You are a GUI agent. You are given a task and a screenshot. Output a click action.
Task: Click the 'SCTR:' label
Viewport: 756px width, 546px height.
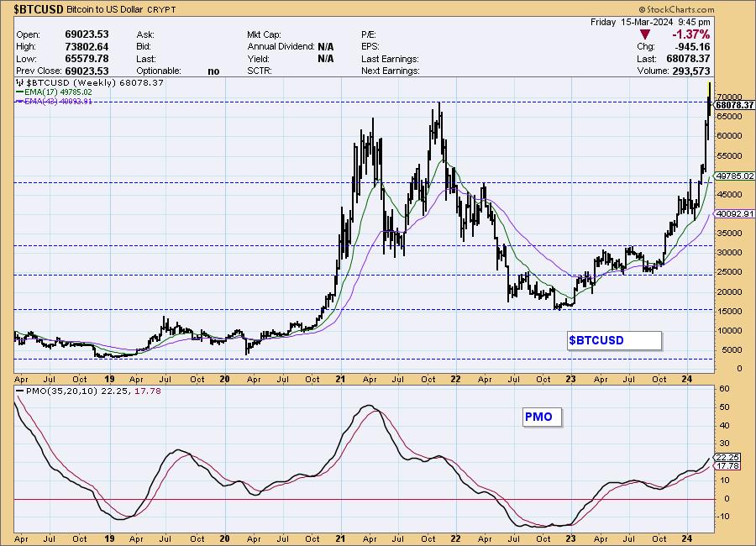click(x=260, y=71)
